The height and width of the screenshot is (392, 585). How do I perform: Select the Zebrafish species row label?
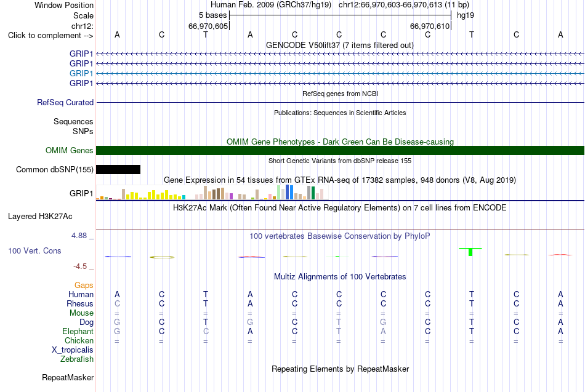[x=77, y=359]
